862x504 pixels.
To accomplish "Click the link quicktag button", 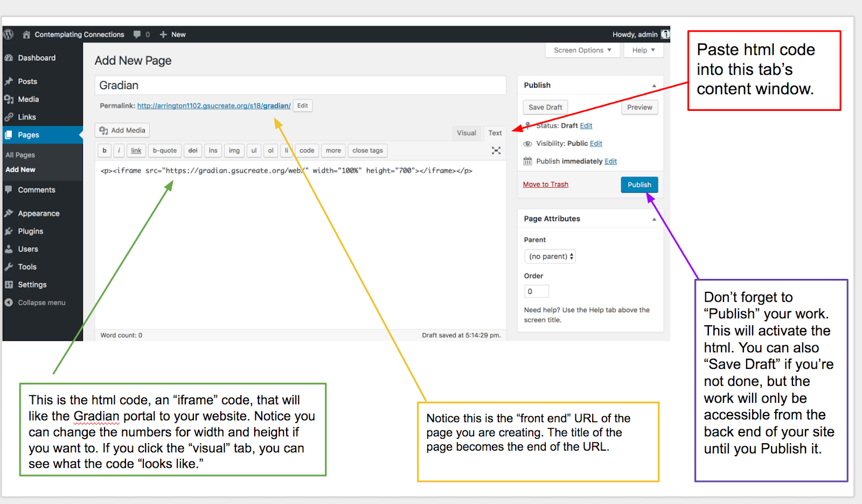I will coord(136,151).
